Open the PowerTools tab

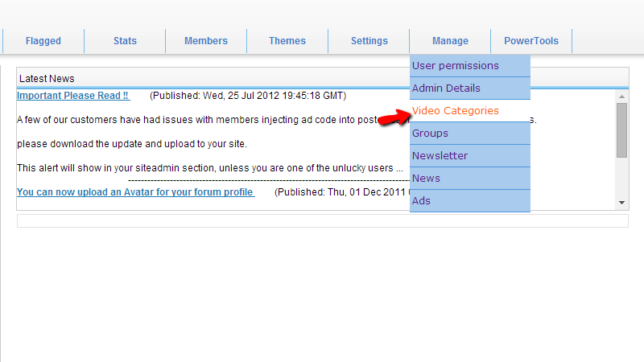coord(531,41)
